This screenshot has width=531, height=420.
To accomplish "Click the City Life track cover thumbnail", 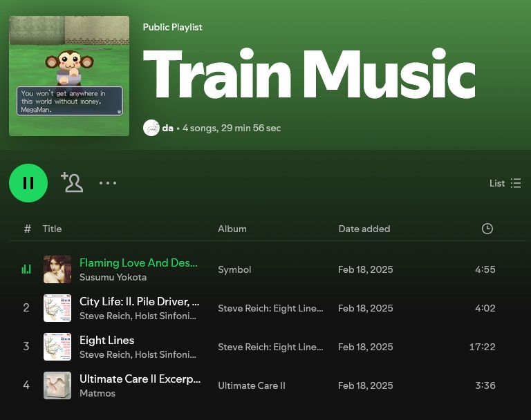I will coord(57,308).
